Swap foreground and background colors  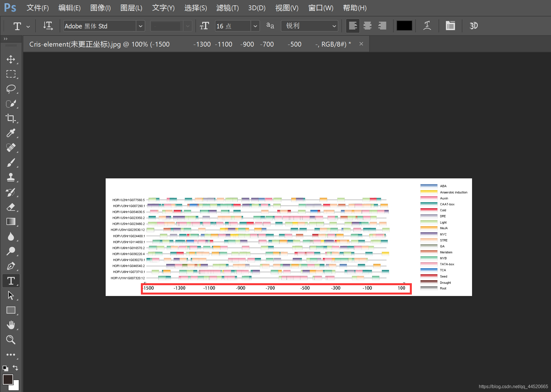click(16, 368)
